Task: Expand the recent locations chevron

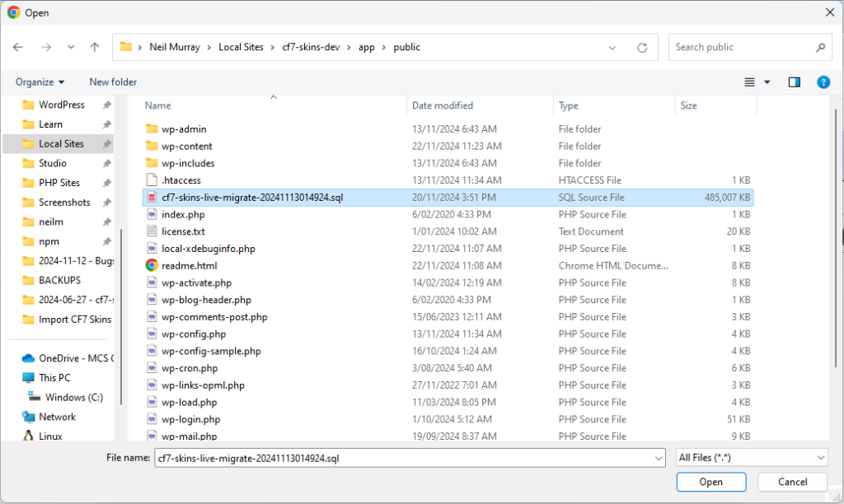Action: click(x=71, y=48)
